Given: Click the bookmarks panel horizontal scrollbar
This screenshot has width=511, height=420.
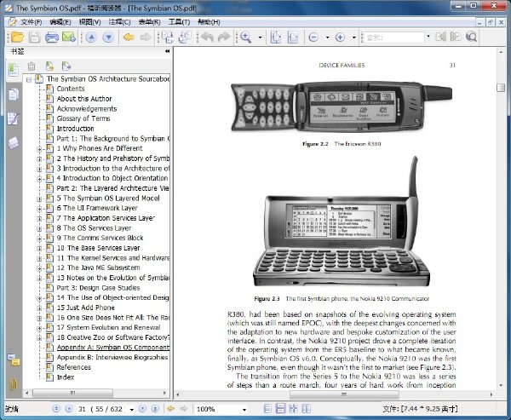Looking at the screenshot, I should pos(73,393).
